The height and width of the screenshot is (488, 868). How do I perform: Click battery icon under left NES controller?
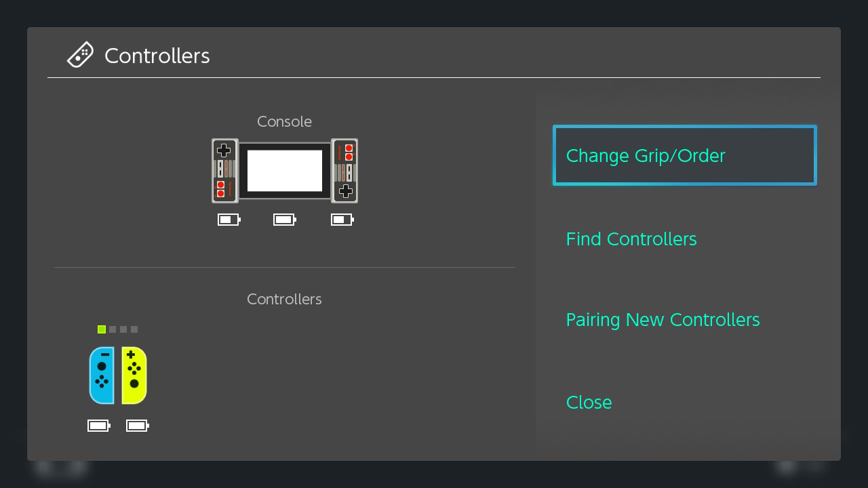[229, 220]
